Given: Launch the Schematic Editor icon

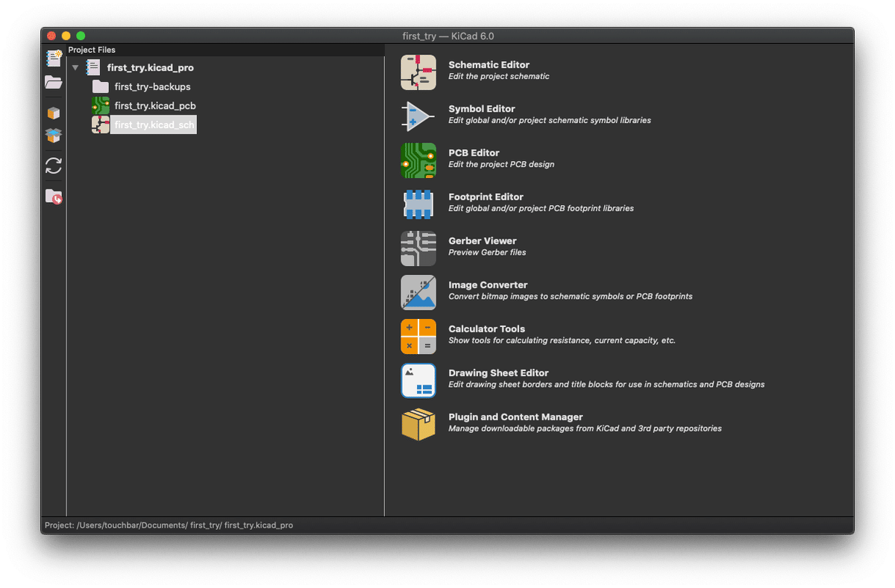Looking at the screenshot, I should pos(418,72).
